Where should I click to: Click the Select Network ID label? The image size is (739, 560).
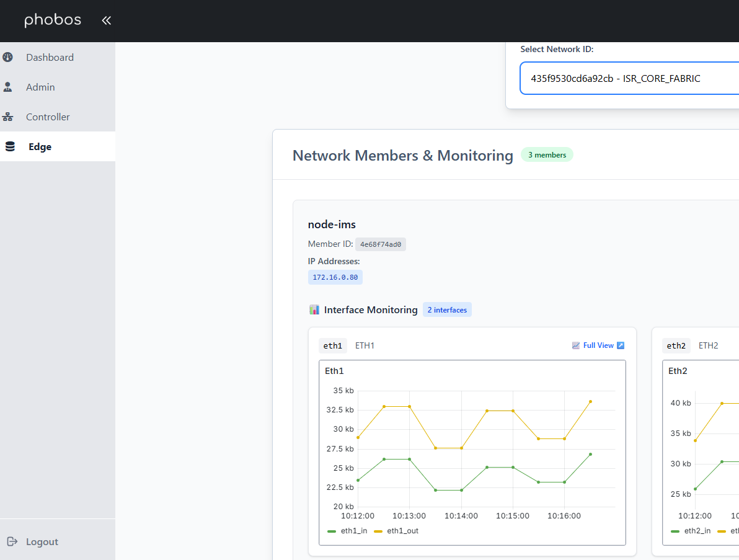(x=557, y=49)
